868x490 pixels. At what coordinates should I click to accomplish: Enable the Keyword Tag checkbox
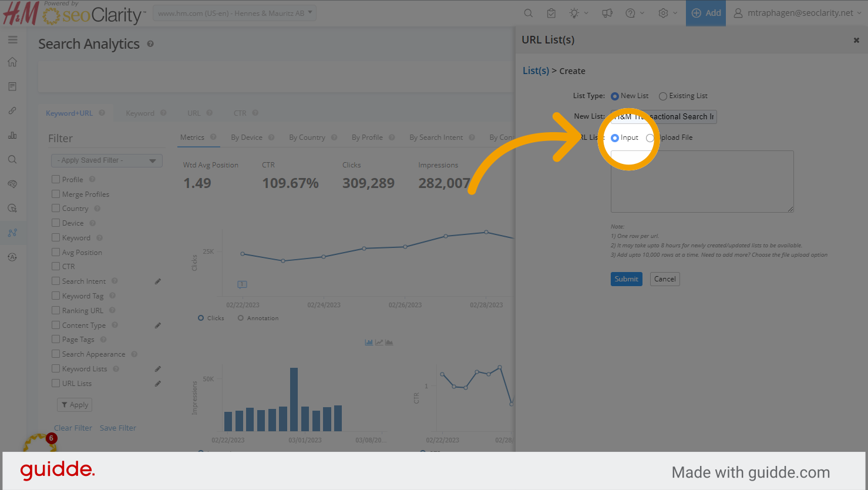tap(56, 296)
